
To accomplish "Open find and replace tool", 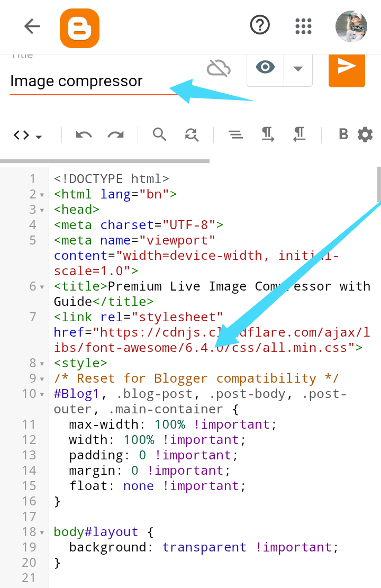I will [192, 135].
